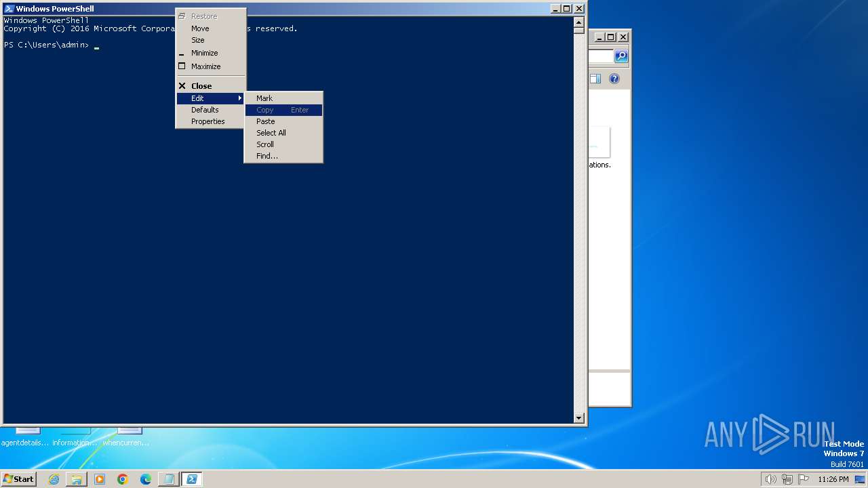Choose Size in the system menu
The width and height of the screenshot is (868, 488).
coord(210,40)
